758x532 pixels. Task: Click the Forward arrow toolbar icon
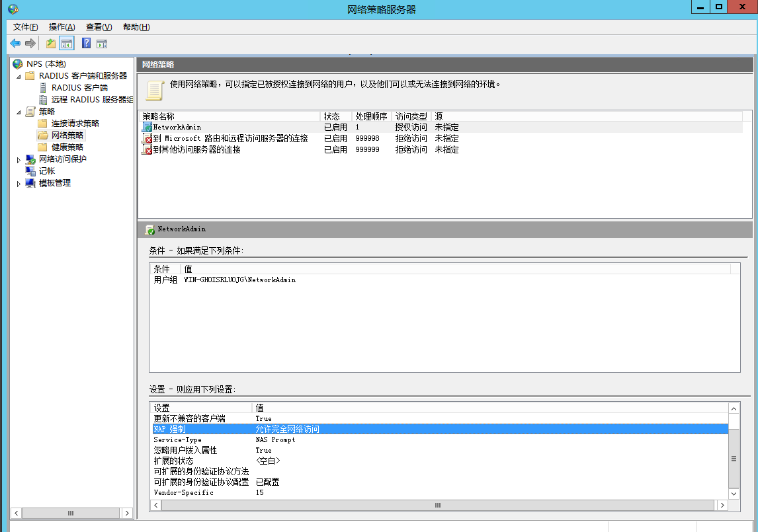[30, 44]
